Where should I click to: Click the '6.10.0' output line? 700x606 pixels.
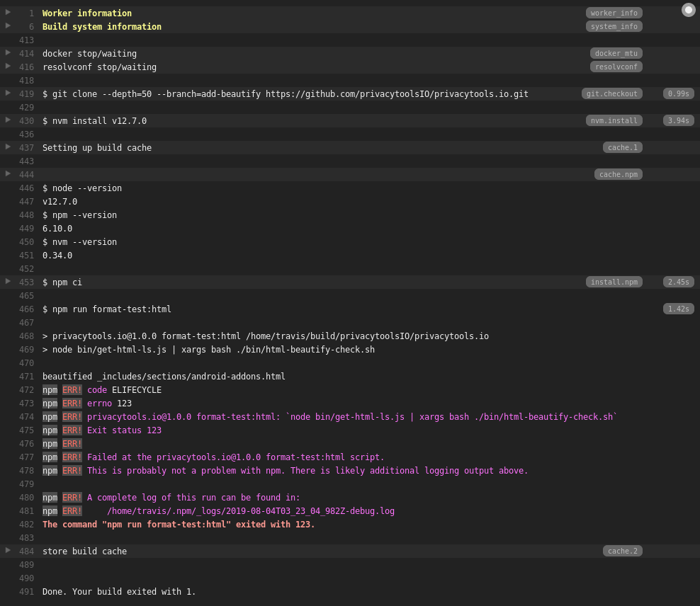pos(57,228)
